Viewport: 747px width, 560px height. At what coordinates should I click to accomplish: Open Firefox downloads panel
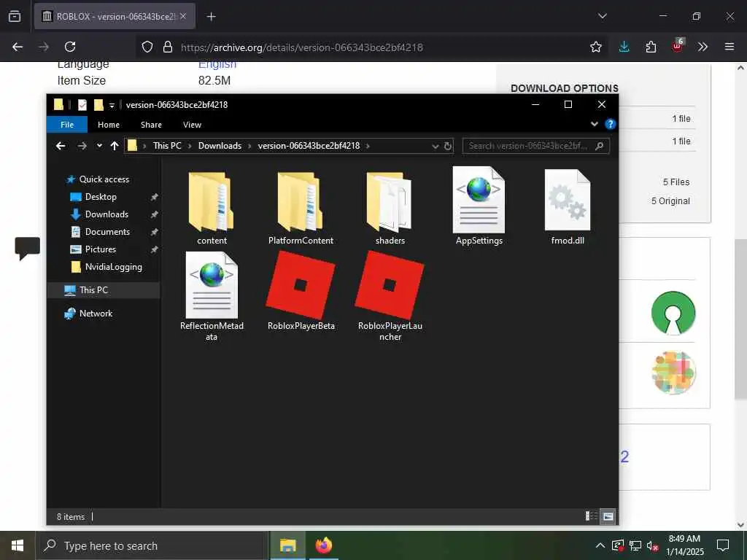tap(624, 47)
